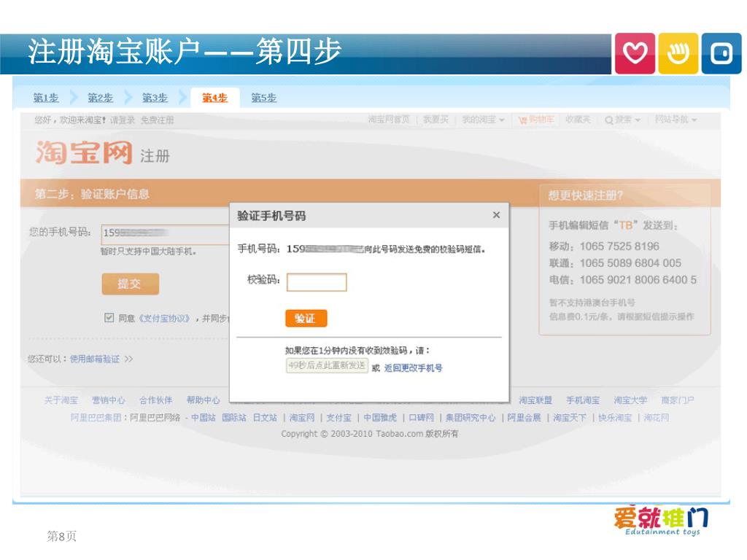
Task: Click the 移动: 1065 7525 8196 number
Action: (603, 246)
